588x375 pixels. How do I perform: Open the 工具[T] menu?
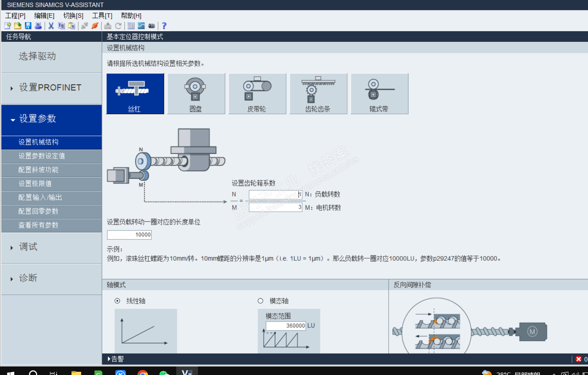(102, 16)
